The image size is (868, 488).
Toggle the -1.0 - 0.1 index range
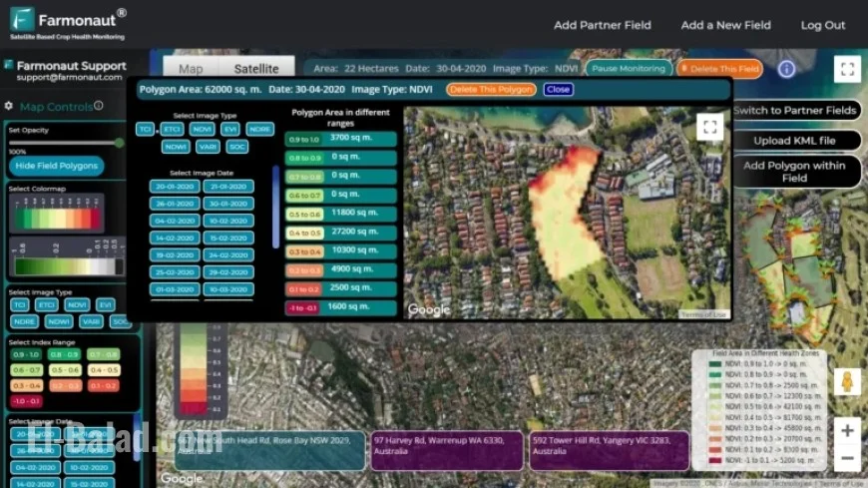[x=25, y=400]
